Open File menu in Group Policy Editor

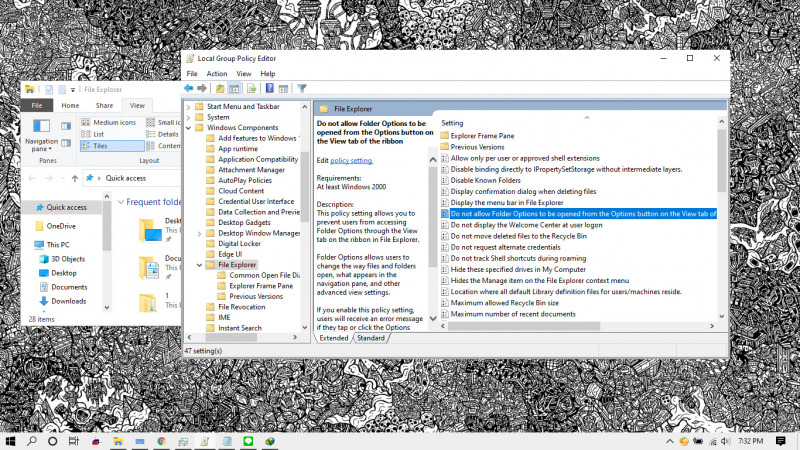point(192,73)
